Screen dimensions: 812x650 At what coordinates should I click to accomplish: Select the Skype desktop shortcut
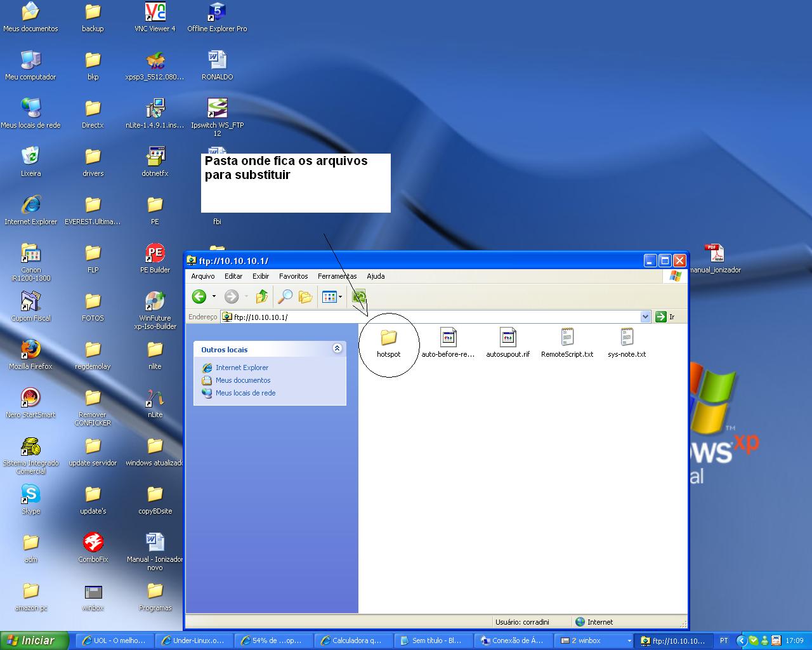(x=30, y=500)
